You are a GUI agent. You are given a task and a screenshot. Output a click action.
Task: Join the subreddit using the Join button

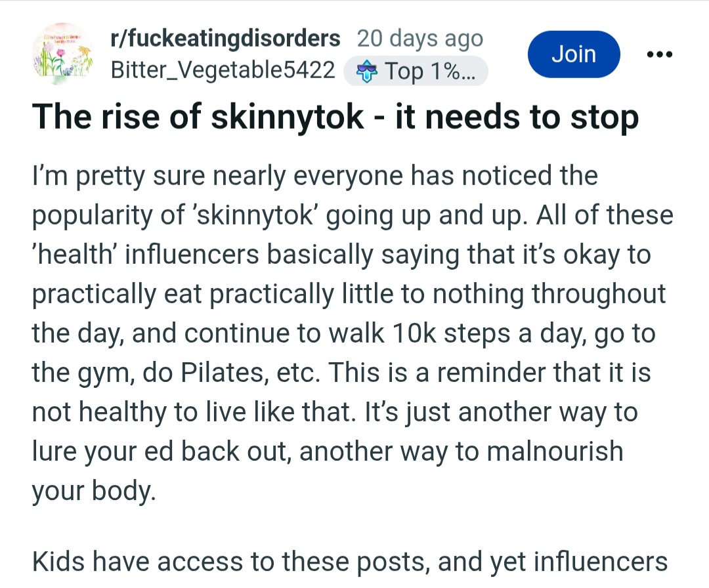point(573,54)
